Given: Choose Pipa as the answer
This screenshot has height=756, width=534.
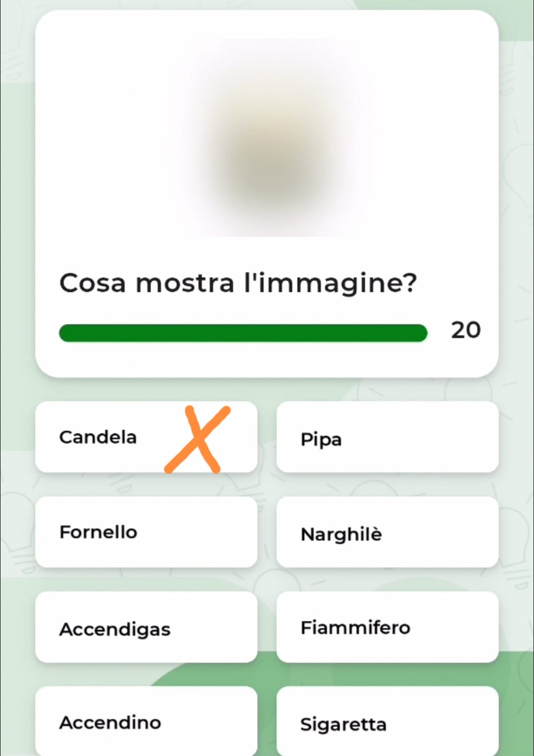Looking at the screenshot, I should [x=387, y=437].
